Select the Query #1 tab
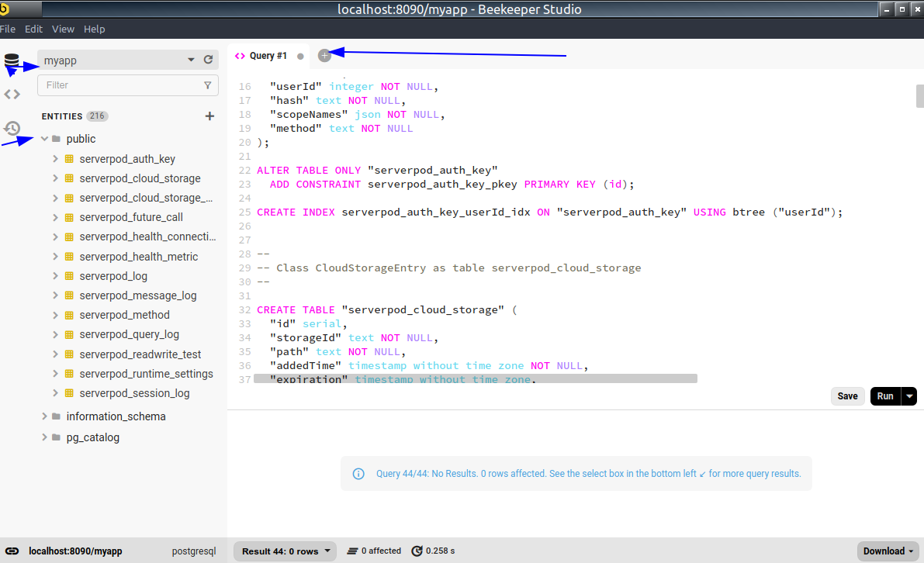This screenshot has height=563, width=924. 268,55
